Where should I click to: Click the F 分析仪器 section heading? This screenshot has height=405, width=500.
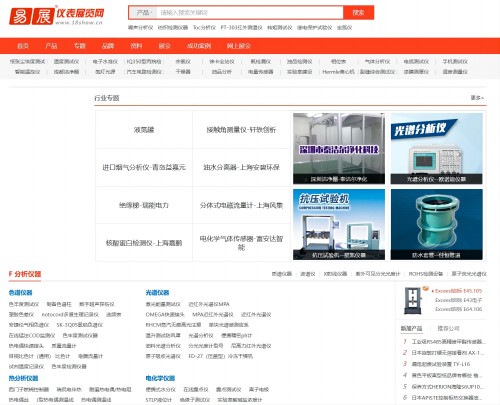(25, 274)
